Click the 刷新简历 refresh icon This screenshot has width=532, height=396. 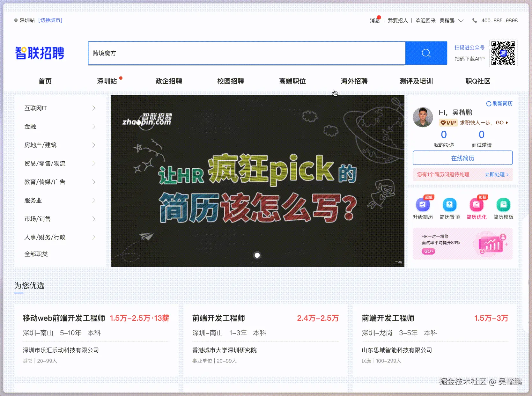coord(488,104)
